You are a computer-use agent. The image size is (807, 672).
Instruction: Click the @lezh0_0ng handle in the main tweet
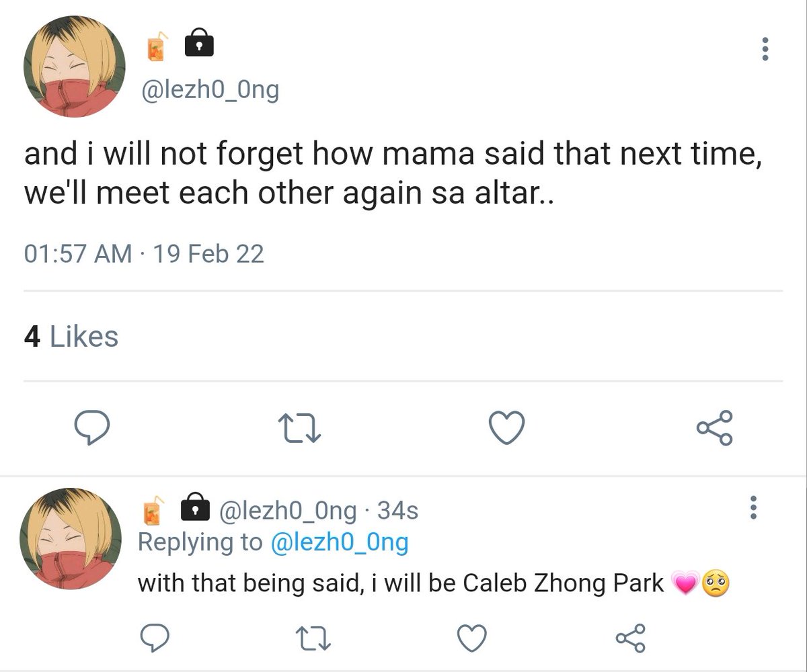pos(209,90)
